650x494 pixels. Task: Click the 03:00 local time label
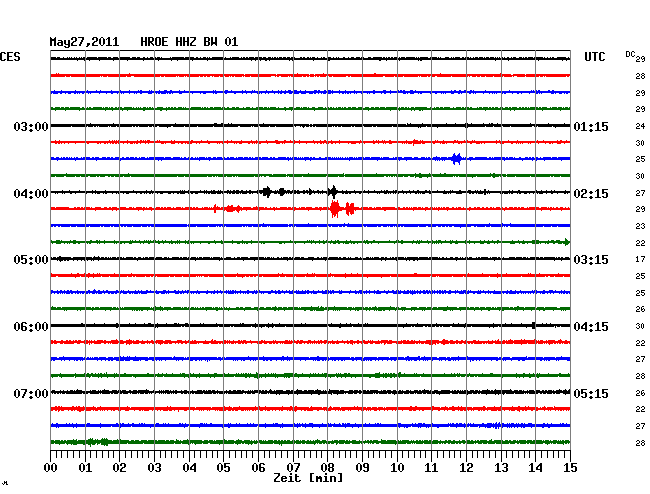click(31, 126)
